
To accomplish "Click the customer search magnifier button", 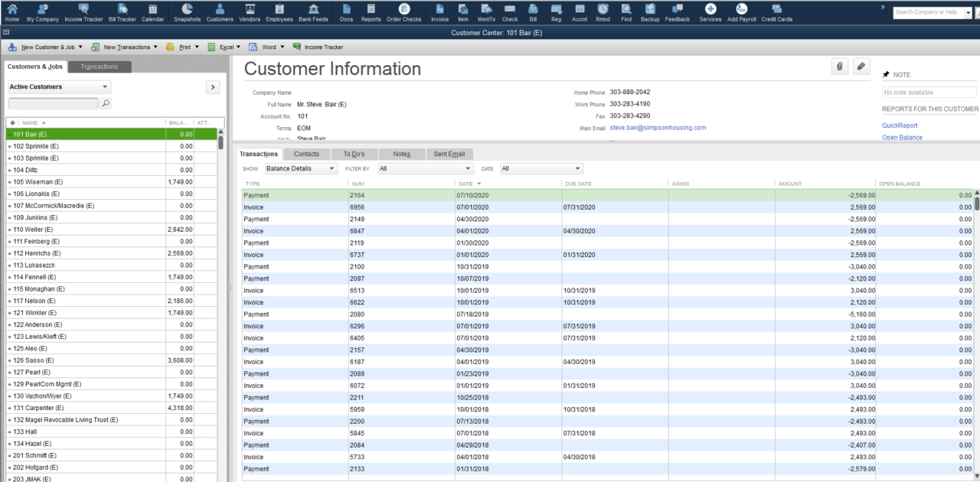I will click(x=106, y=103).
